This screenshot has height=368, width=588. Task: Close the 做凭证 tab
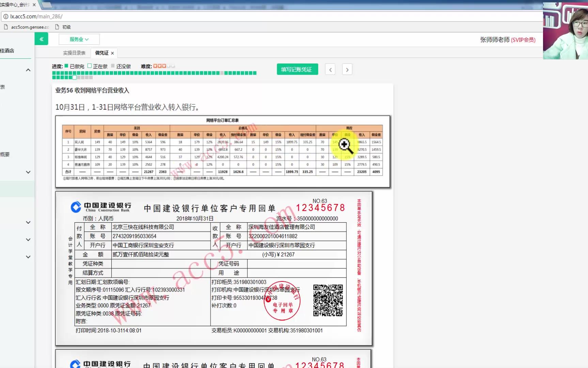coord(112,53)
